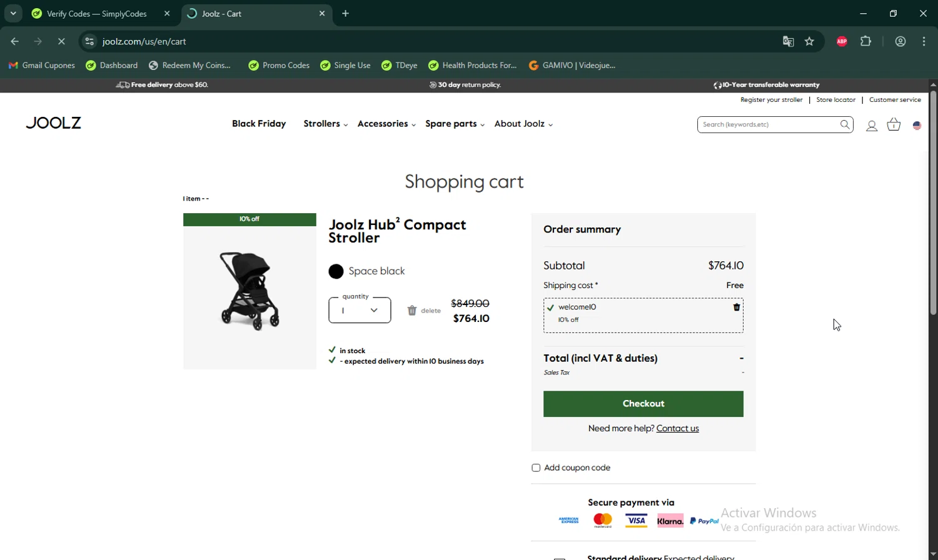This screenshot has height=560, width=938.
Task: Select the Space black color swatch
Action: click(336, 271)
